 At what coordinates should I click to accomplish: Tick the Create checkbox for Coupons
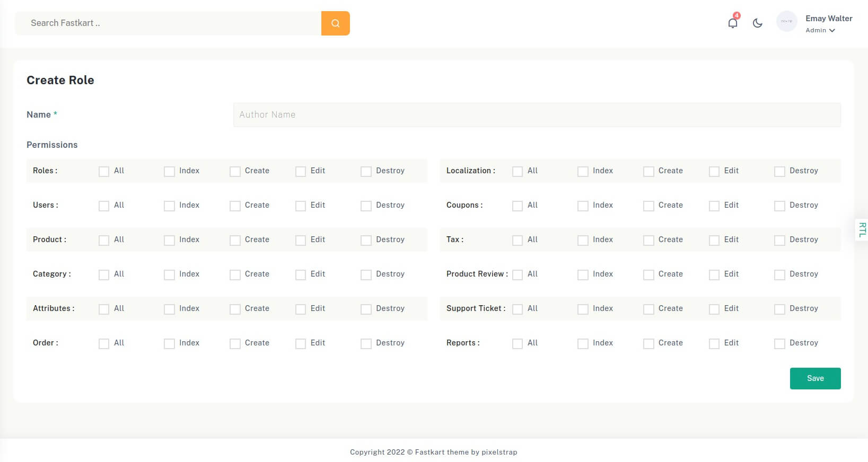coord(648,206)
